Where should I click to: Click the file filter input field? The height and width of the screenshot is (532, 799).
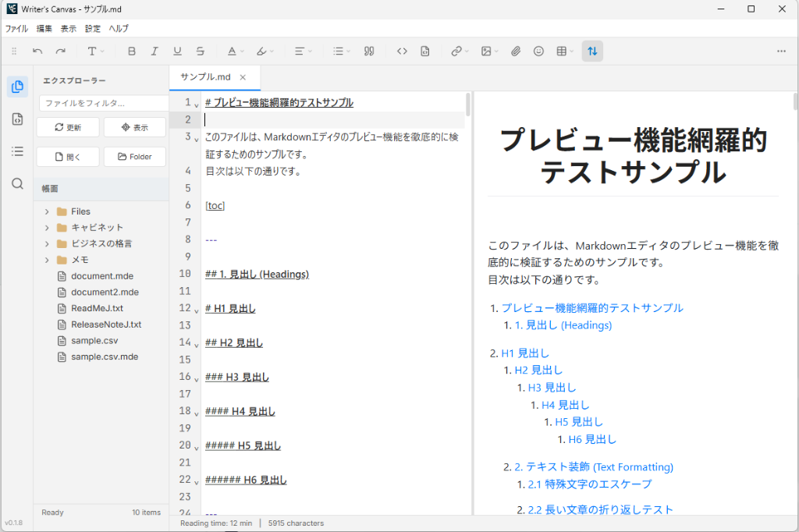tap(104, 103)
